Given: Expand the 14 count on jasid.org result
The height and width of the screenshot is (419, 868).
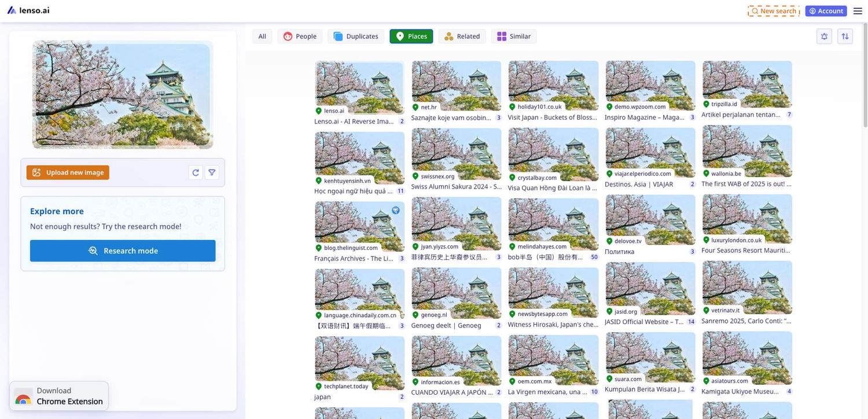Looking at the screenshot, I should [691, 322].
